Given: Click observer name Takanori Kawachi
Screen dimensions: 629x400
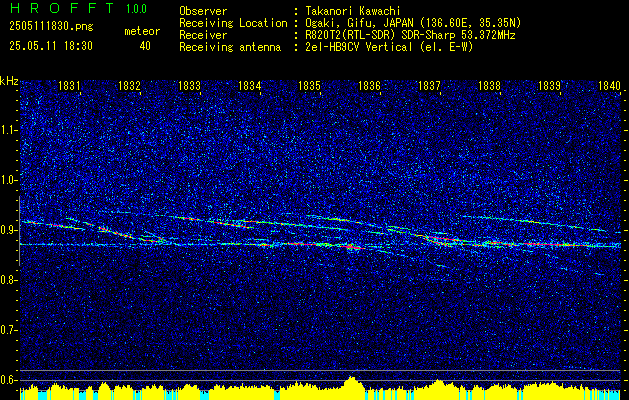Looking at the screenshot, I should point(351,11).
